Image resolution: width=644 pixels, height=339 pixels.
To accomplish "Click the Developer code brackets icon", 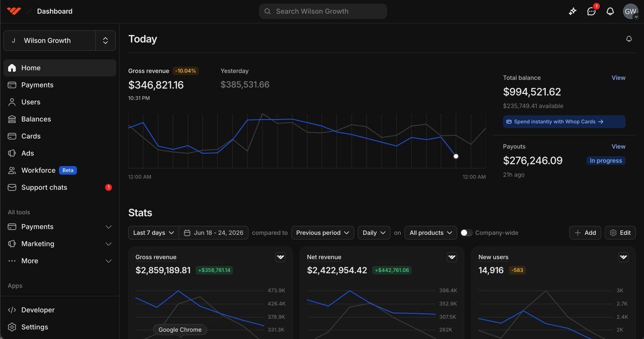I will pyautogui.click(x=12, y=310).
